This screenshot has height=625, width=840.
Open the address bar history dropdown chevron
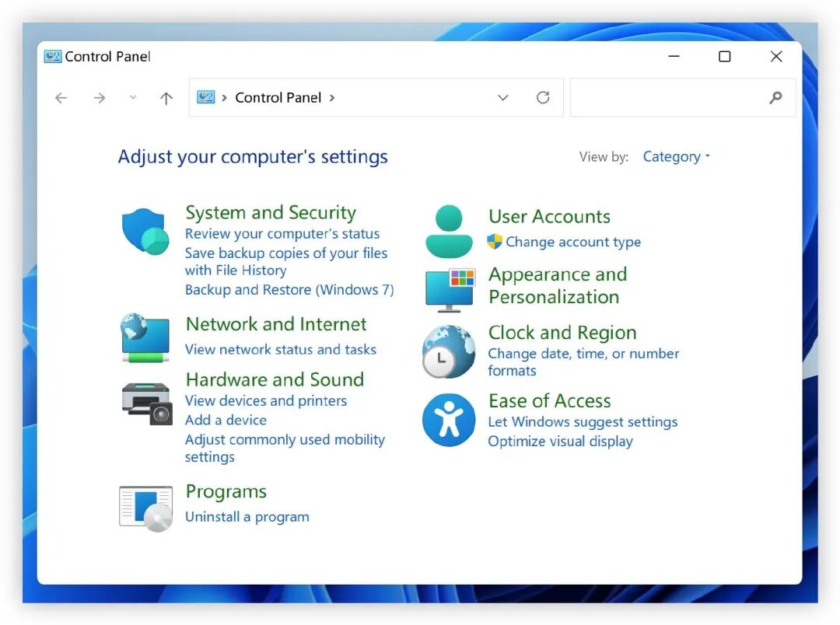click(x=502, y=97)
